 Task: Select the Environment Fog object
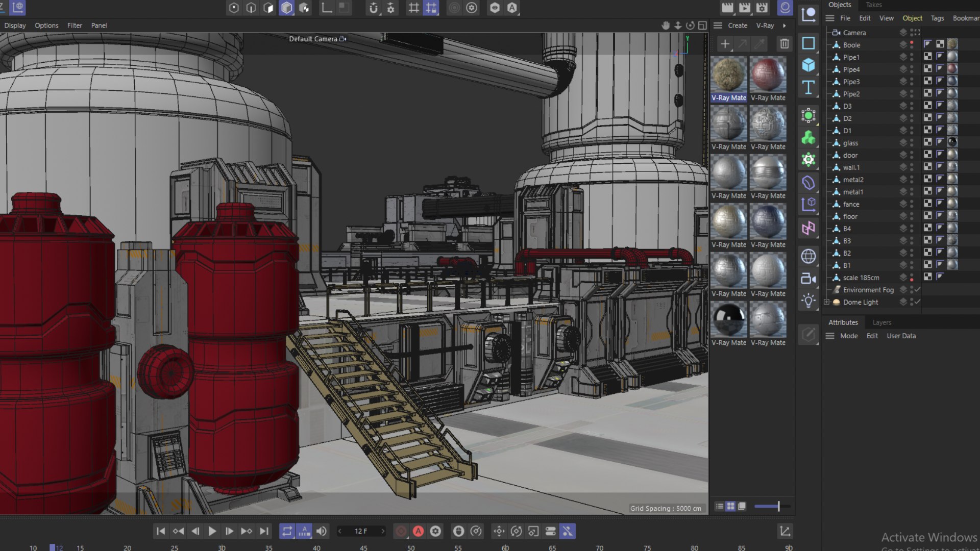coord(868,290)
